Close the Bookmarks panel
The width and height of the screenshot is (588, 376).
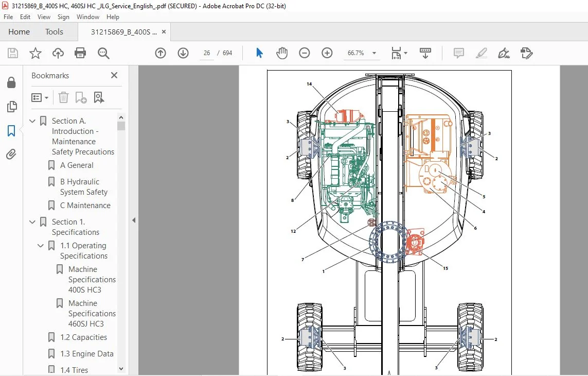click(x=114, y=76)
